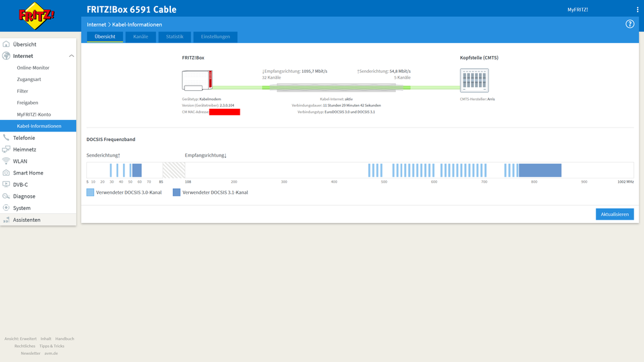
Task: Click the DOCSIS 3.1 upstream block near 55 MHz
Action: 137,170
